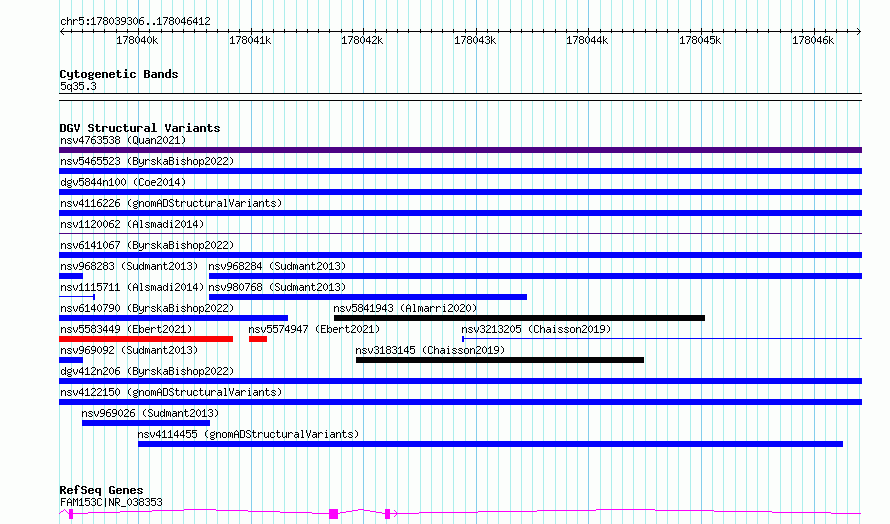890x524 pixels.
Task: Select the 5q35.3 band label
Action: tap(78, 86)
